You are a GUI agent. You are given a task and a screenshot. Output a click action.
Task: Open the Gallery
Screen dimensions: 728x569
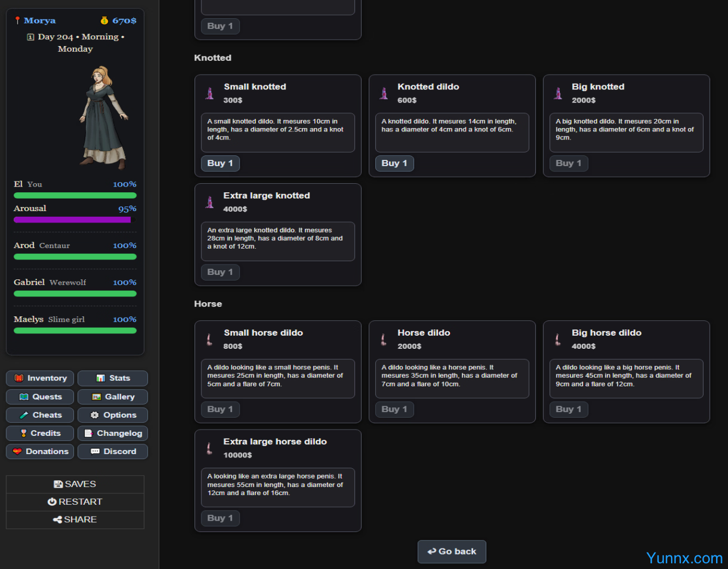pyautogui.click(x=113, y=397)
